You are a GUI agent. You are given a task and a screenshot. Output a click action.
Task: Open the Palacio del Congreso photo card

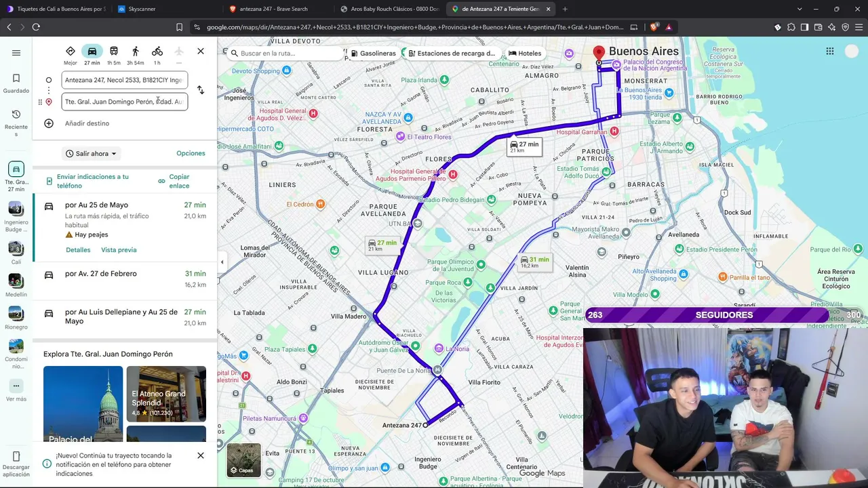(x=83, y=404)
